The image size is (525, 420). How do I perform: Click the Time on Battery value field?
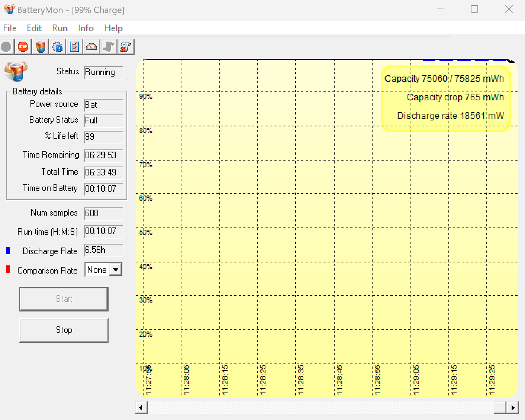click(103, 189)
